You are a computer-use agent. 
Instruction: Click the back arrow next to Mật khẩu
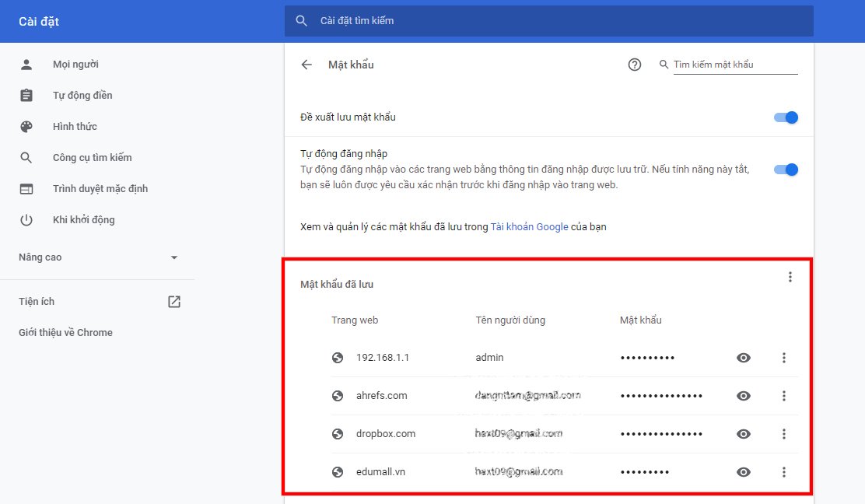tap(306, 65)
